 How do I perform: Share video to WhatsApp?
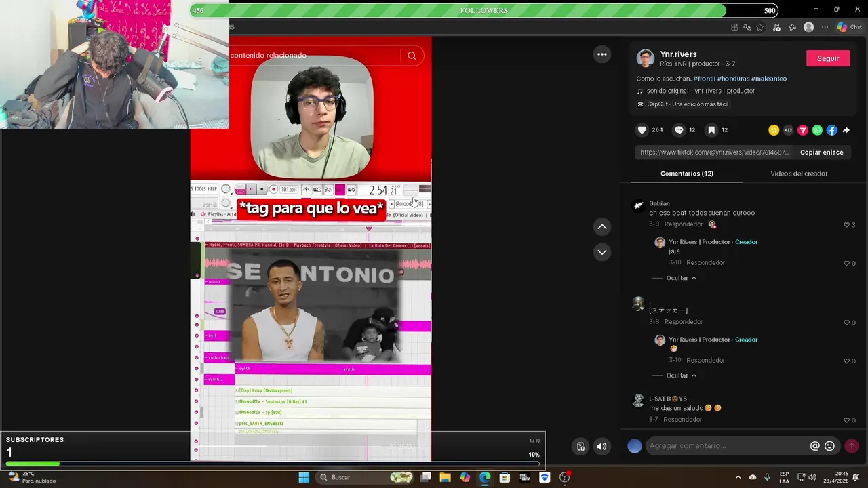pyautogui.click(x=817, y=130)
